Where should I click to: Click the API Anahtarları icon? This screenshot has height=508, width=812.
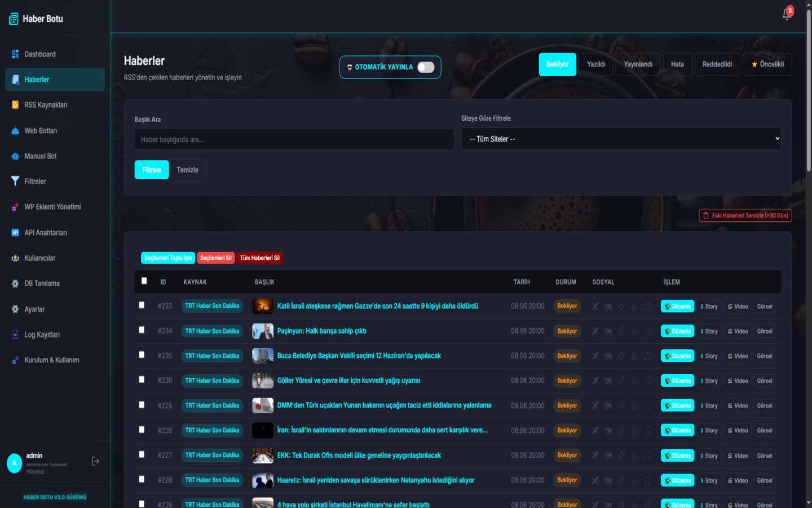pos(15,233)
